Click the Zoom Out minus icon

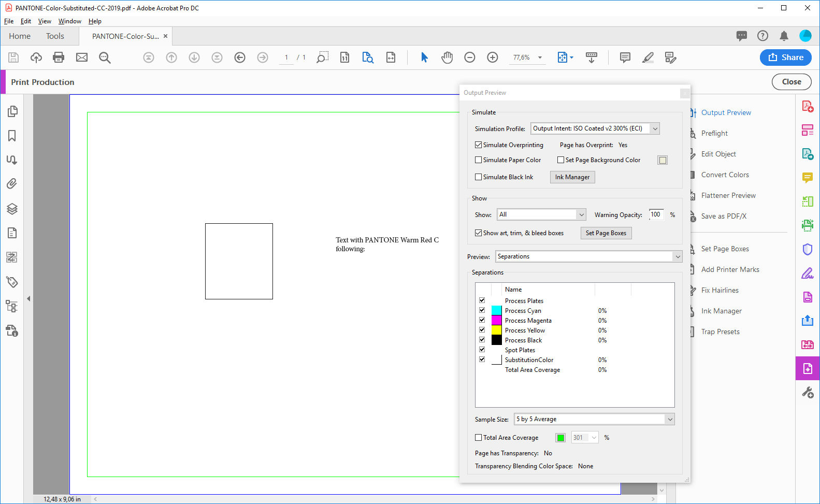470,57
